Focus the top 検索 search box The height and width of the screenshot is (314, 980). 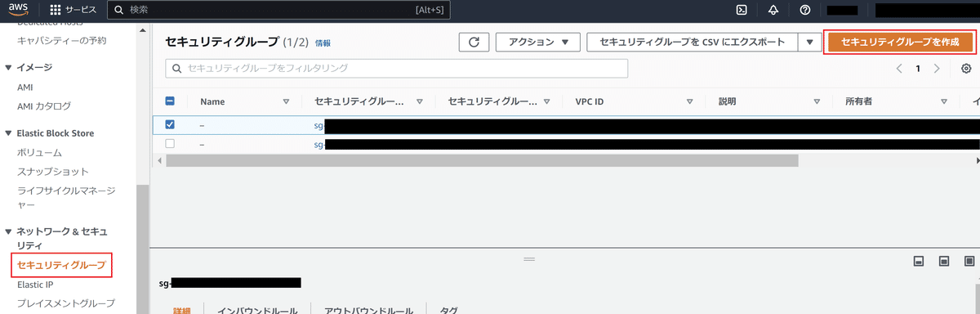pyautogui.click(x=279, y=10)
